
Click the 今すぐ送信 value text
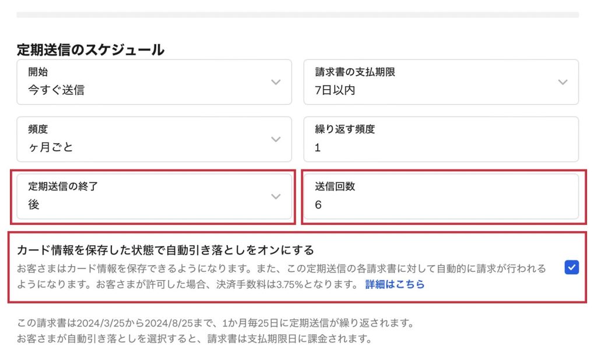click(x=56, y=90)
